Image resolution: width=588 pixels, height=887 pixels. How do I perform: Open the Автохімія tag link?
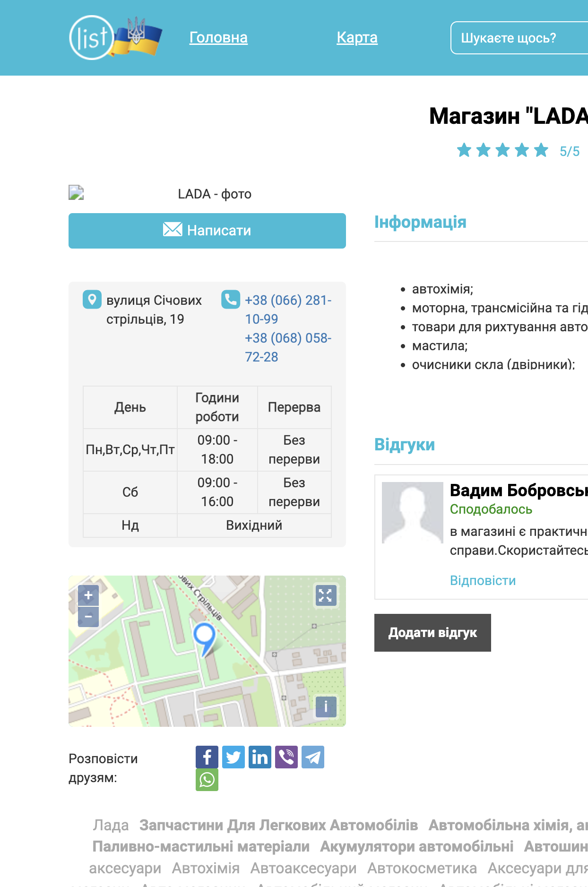pyautogui.click(x=206, y=868)
